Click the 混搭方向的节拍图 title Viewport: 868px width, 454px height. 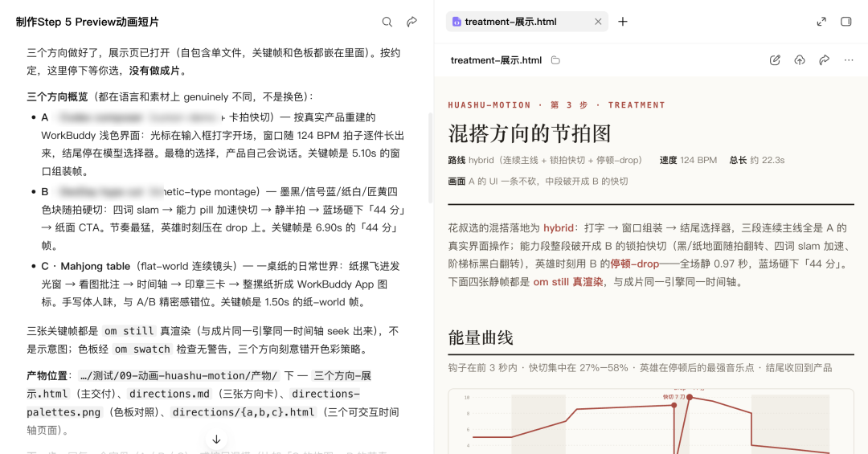tap(529, 133)
